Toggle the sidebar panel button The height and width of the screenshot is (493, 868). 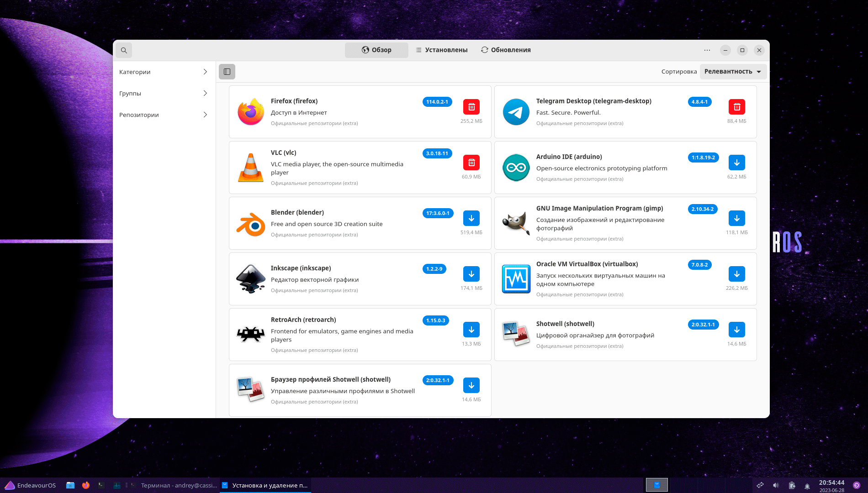pyautogui.click(x=227, y=72)
